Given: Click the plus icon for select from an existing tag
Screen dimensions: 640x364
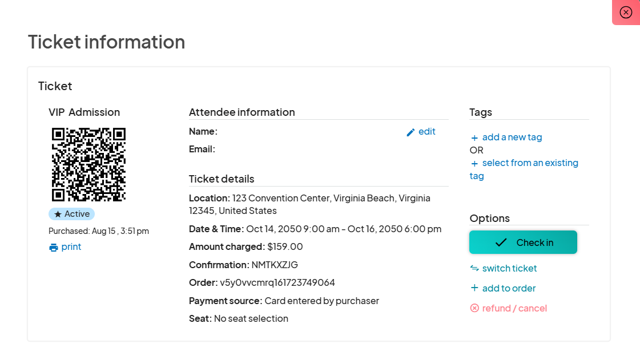Looking at the screenshot, I should (x=474, y=163).
